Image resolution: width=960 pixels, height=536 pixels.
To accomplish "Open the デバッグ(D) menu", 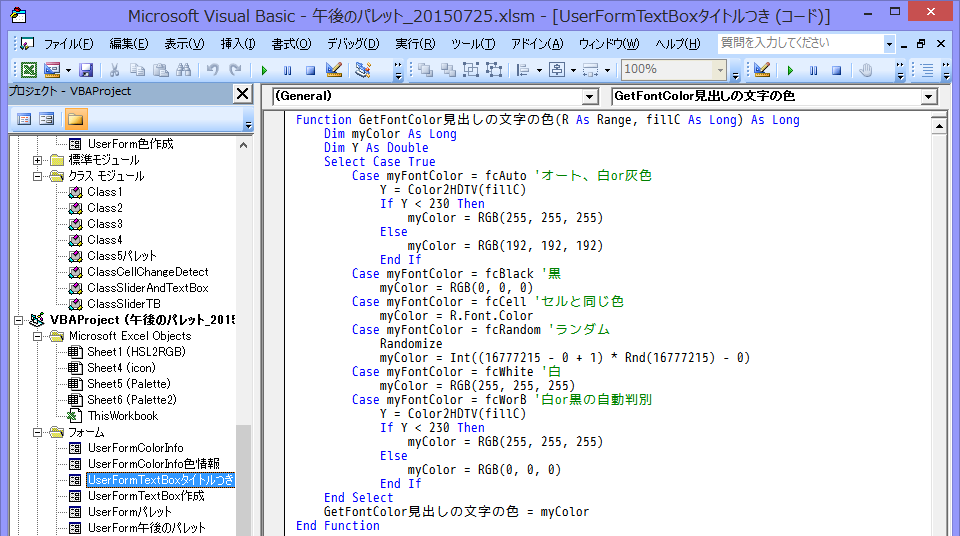I will (353, 43).
